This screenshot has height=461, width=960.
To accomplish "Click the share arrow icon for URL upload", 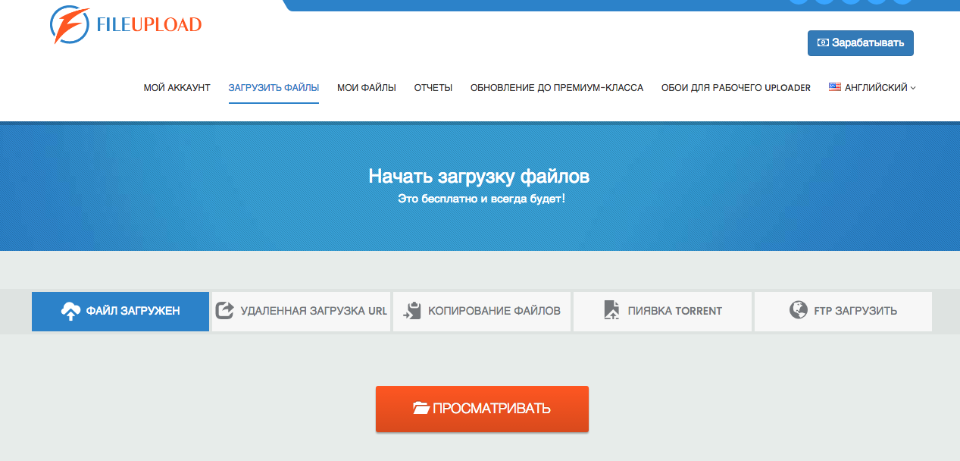I will coord(225,311).
